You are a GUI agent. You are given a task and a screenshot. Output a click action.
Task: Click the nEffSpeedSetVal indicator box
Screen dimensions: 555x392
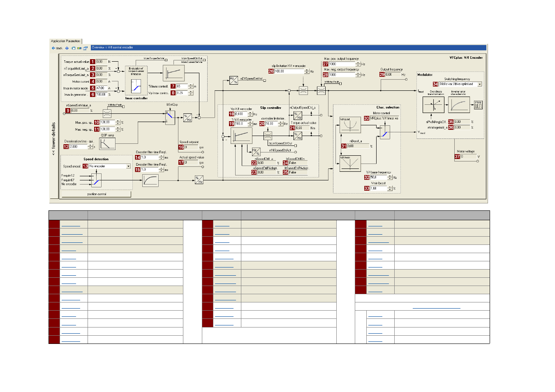[x=264, y=80]
